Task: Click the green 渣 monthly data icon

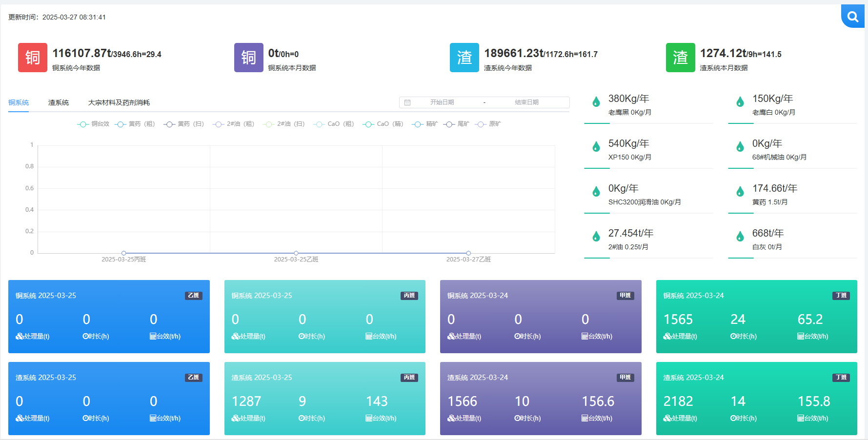Action: [680, 58]
